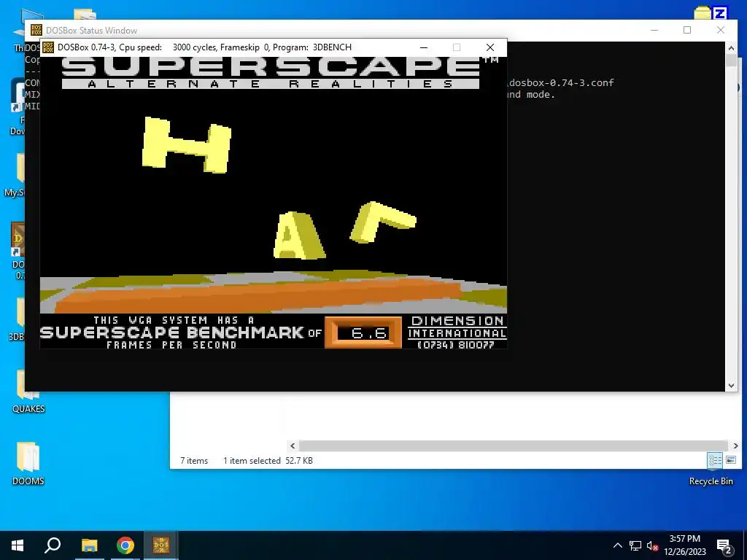Click the 3DBENCH DOSBox window title icon
The image size is (747, 560).
(48, 47)
